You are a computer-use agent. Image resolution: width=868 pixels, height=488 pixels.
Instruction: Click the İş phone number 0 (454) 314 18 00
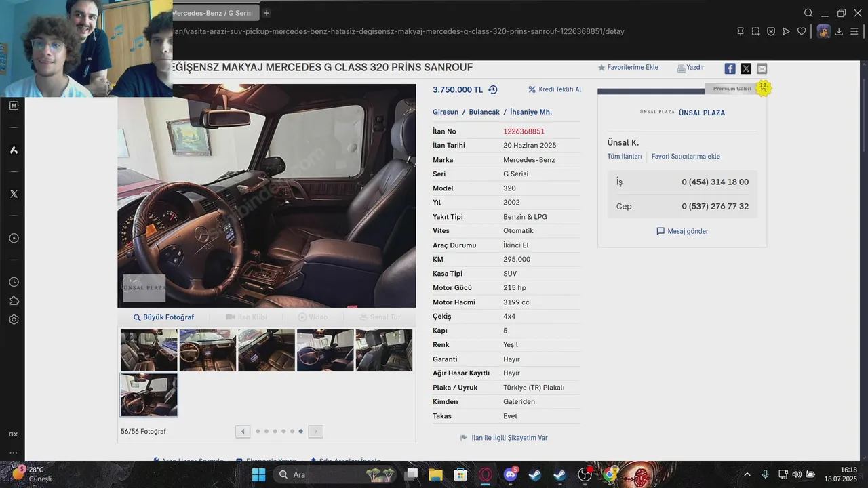coord(715,182)
